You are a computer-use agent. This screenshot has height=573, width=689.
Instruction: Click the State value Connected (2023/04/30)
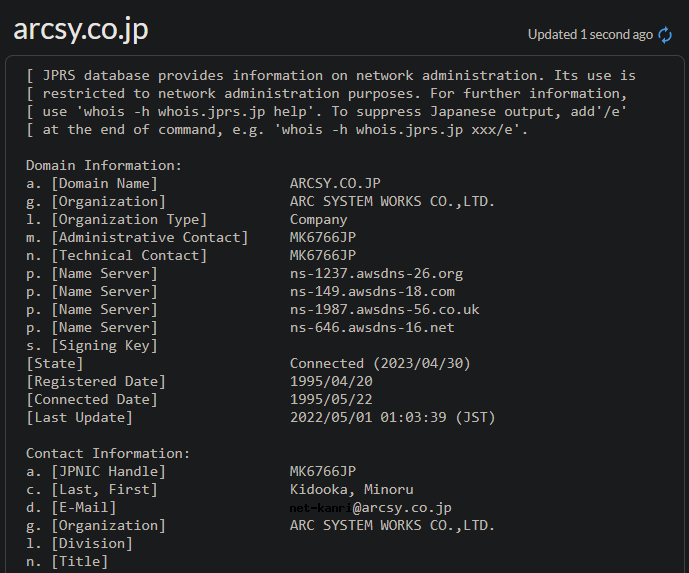380,363
